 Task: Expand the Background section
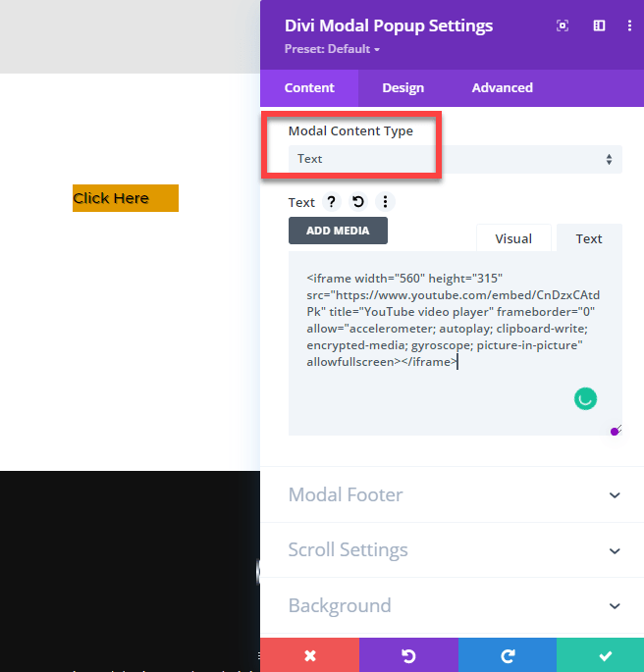[x=452, y=605]
